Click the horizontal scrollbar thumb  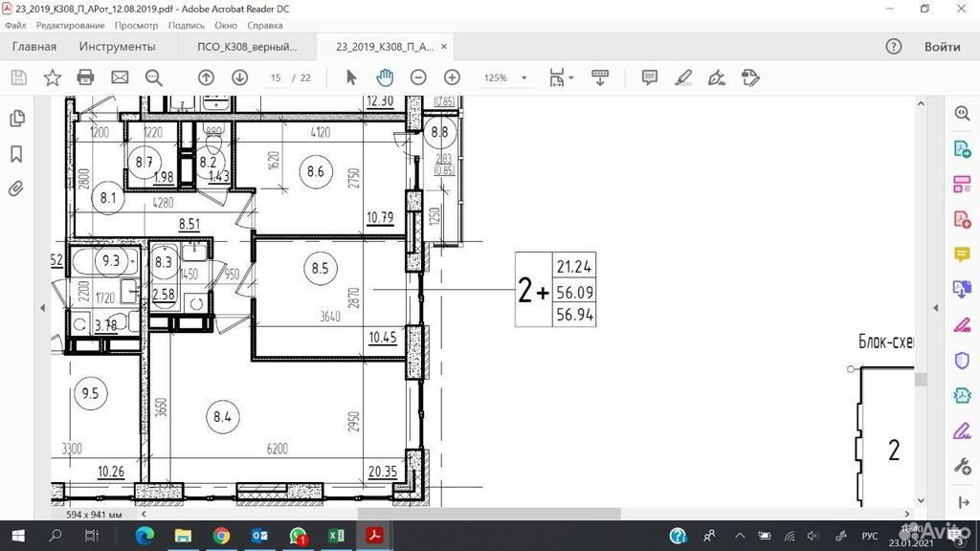[489, 514]
